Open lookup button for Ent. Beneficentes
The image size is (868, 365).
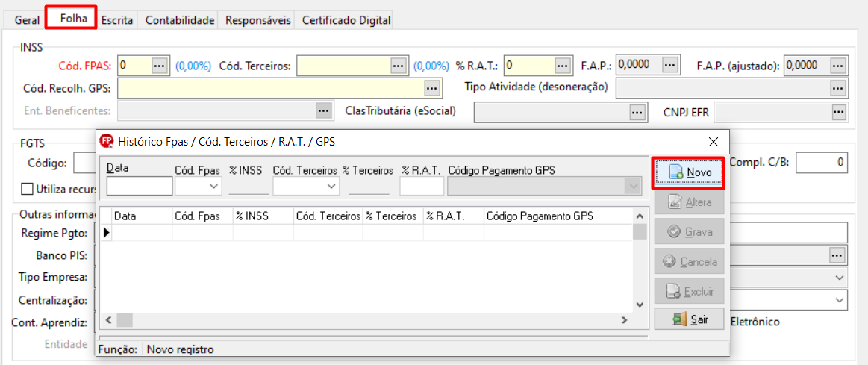pyautogui.click(x=323, y=110)
